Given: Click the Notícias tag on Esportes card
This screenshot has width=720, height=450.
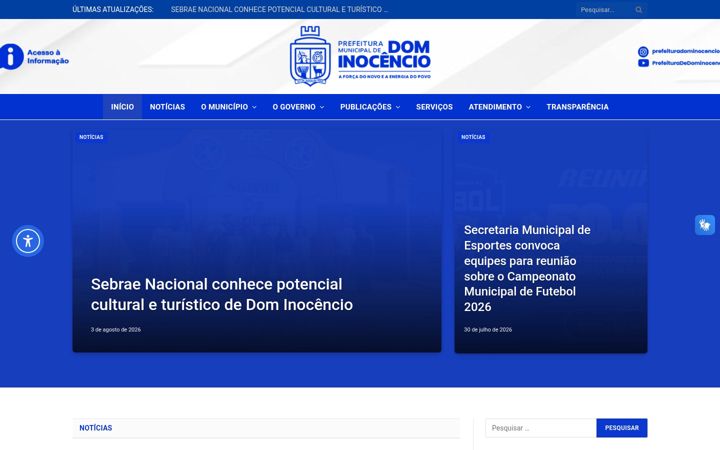Looking at the screenshot, I should click(x=473, y=137).
